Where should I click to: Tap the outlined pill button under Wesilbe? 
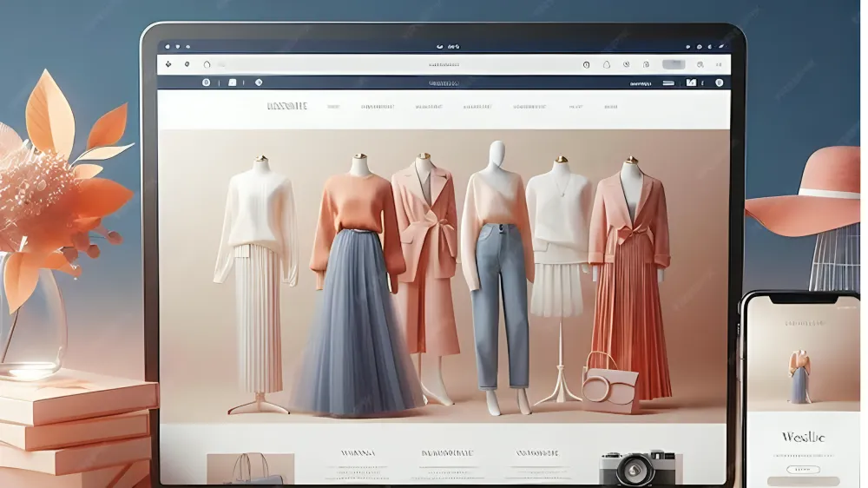803,467
